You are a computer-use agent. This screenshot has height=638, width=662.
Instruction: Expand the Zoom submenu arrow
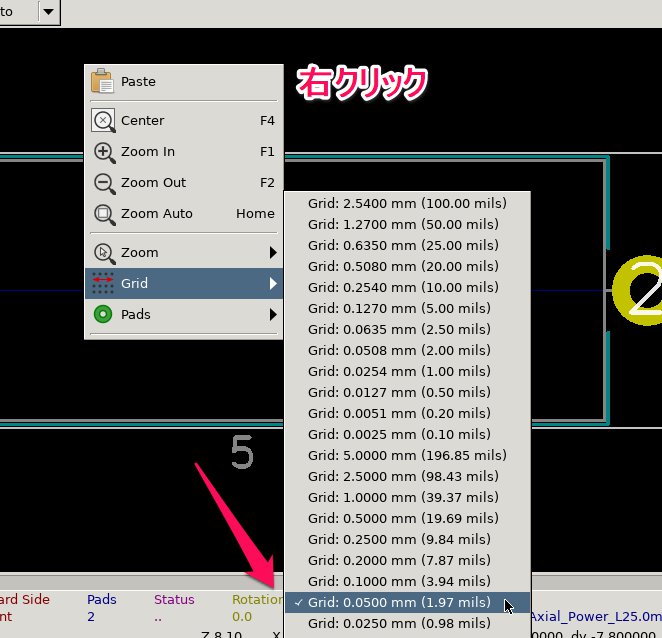272,253
